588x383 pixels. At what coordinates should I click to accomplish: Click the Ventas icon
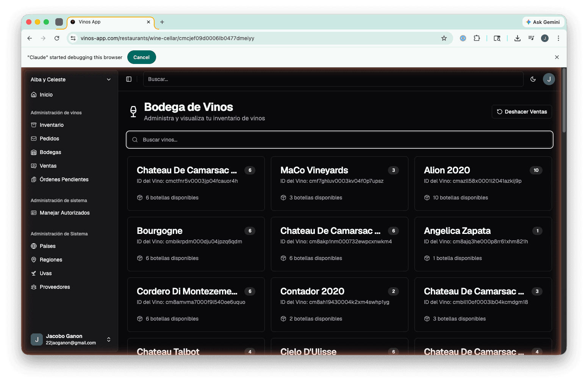pos(34,166)
